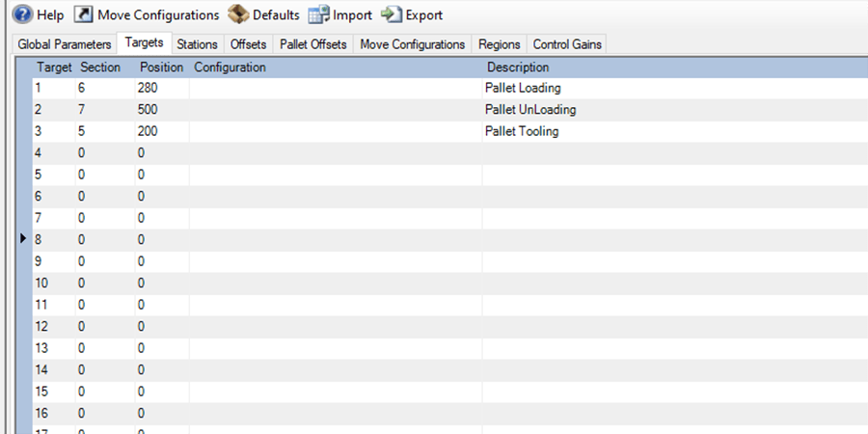Click the Move Configurations toolbar arrow icon
The image size is (868, 434).
point(84,14)
